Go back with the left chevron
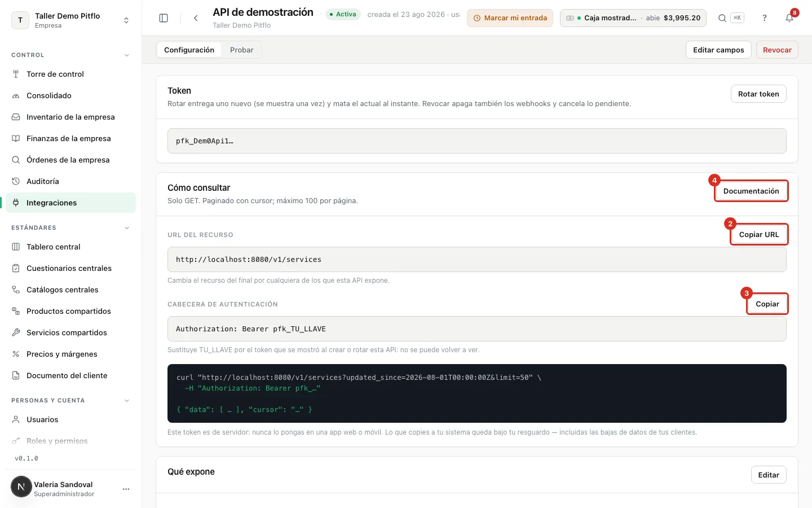The width and height of the screenshot is (812, 508). [x=196, y=18]
